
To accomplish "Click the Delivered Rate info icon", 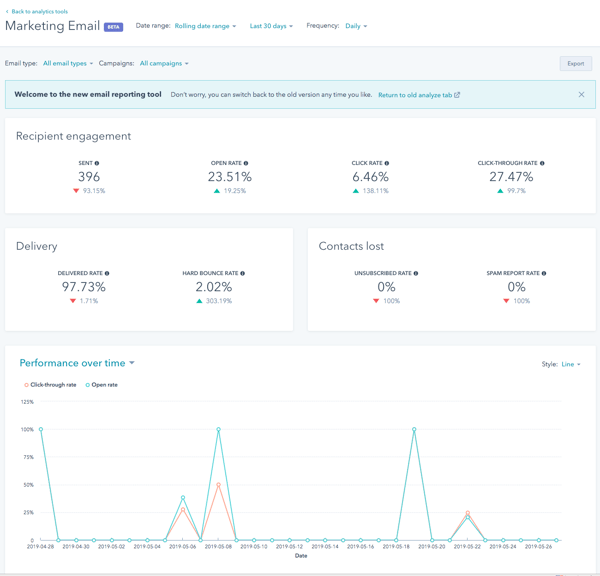I will pyautogui.click(x=107, y=273).
